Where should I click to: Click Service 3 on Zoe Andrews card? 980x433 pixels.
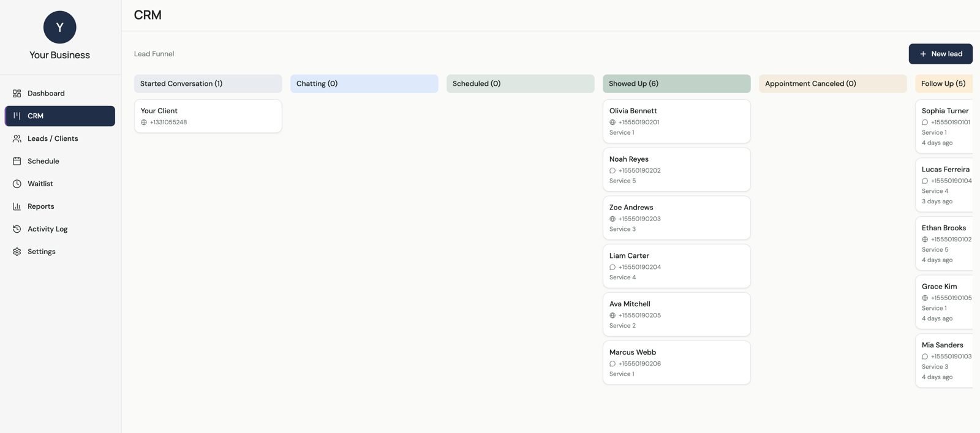coord(622,229)
